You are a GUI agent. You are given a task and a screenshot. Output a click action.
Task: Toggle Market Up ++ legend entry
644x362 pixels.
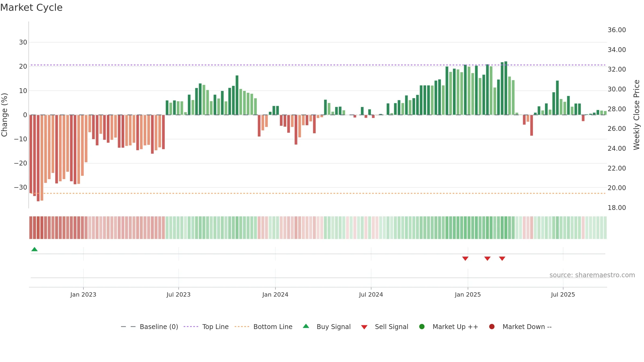pyautogui.click(x=448, y=327)
